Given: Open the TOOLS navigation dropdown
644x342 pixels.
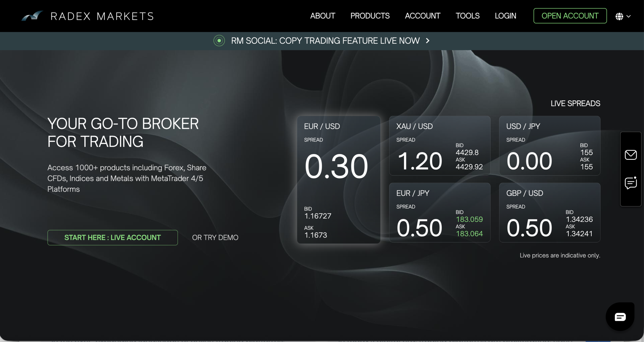Looking at the screenshot, I should coord(468,16).
